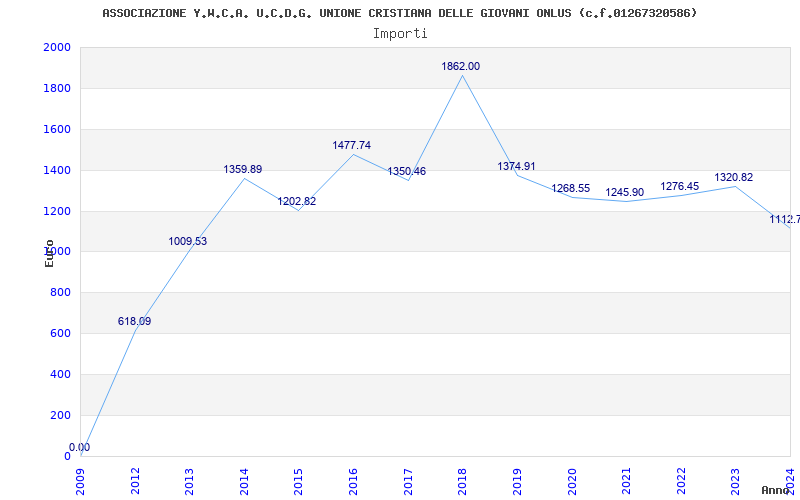The image size is (800, 500).
Task: Click the 600 y-axis tick label
Action: coord(61,334)
